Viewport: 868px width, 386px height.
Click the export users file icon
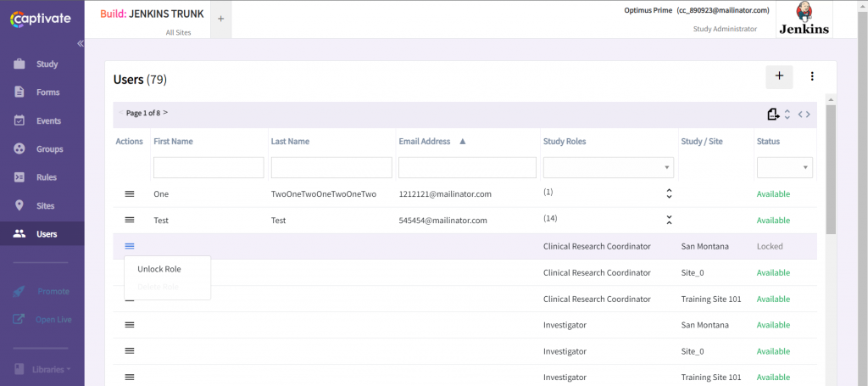click(x=772, y=115)
